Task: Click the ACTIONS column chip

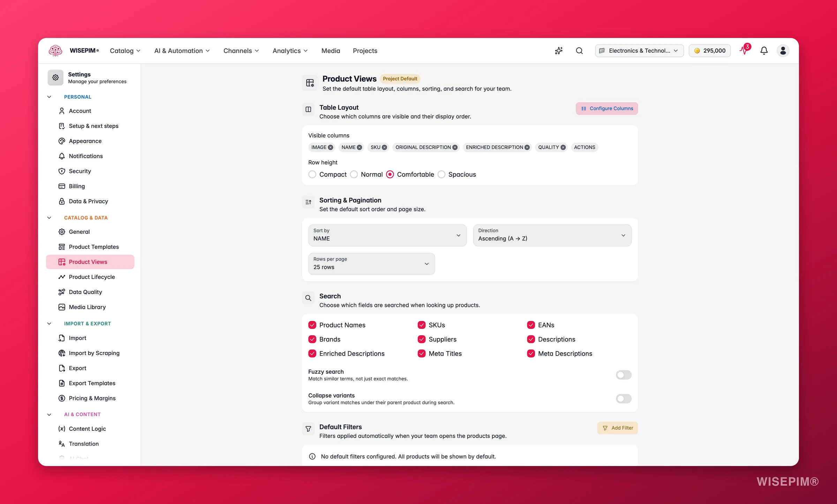Action: click(585, 147)
